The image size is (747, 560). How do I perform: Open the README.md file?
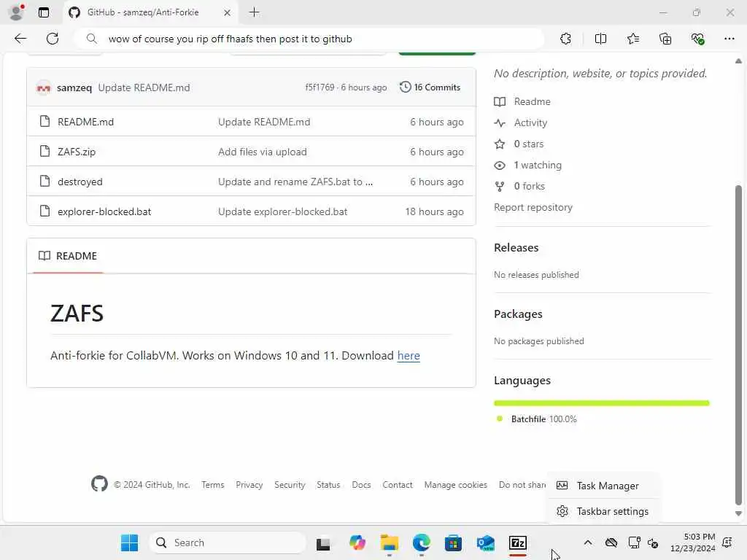(x=86, y=122)
